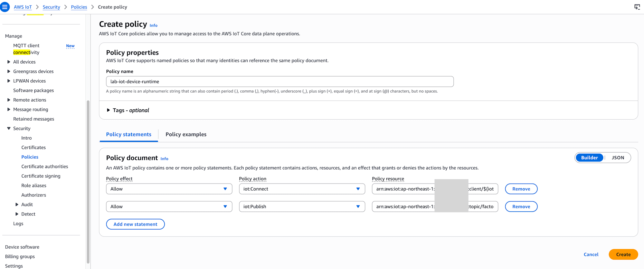The height and width of the screenshot is (269, 644).
Task: Click the orange Create button
Action: pyautogui.click(x=623, y=254)
